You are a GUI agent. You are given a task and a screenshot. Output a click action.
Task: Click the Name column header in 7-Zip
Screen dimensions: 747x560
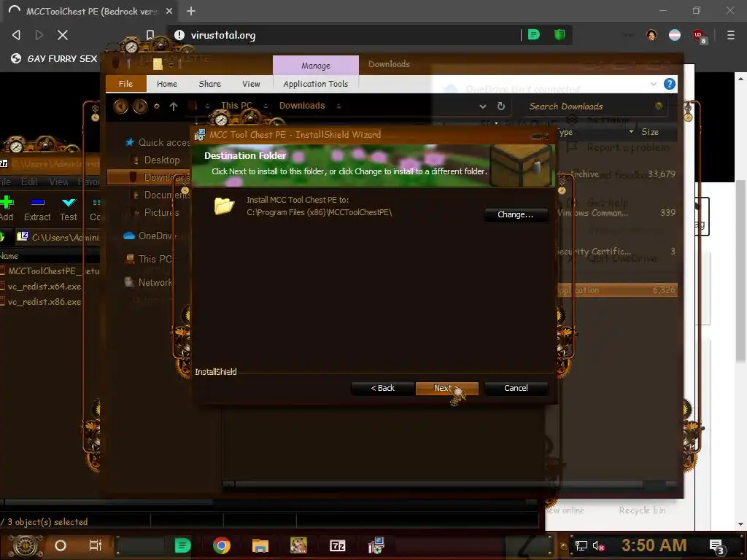pos(9,256)
